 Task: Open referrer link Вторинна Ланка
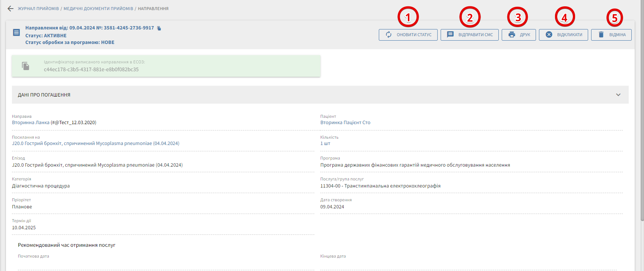[31, 123]
